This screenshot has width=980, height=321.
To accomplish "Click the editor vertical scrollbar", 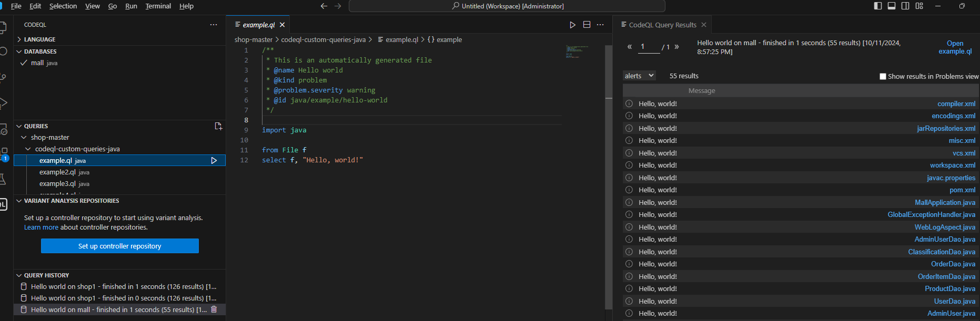I will click(x=609, y=178).
